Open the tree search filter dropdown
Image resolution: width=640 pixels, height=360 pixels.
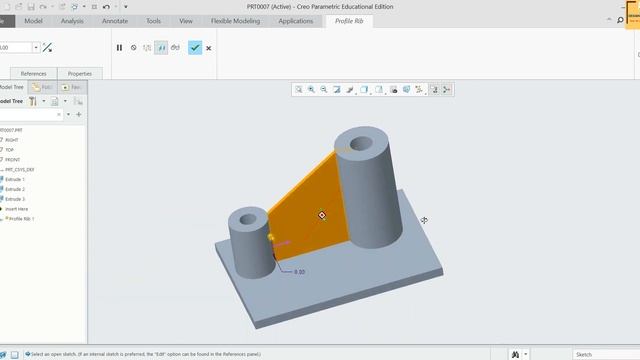pyautogui.click(x=68, y=115)
